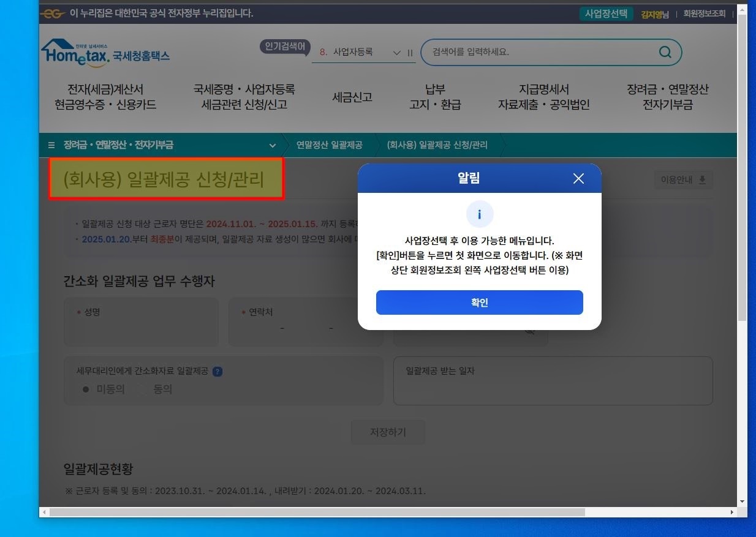Click the 저장하기 button
The height and width of the screenshot is (537, 756).
[388, 432]
